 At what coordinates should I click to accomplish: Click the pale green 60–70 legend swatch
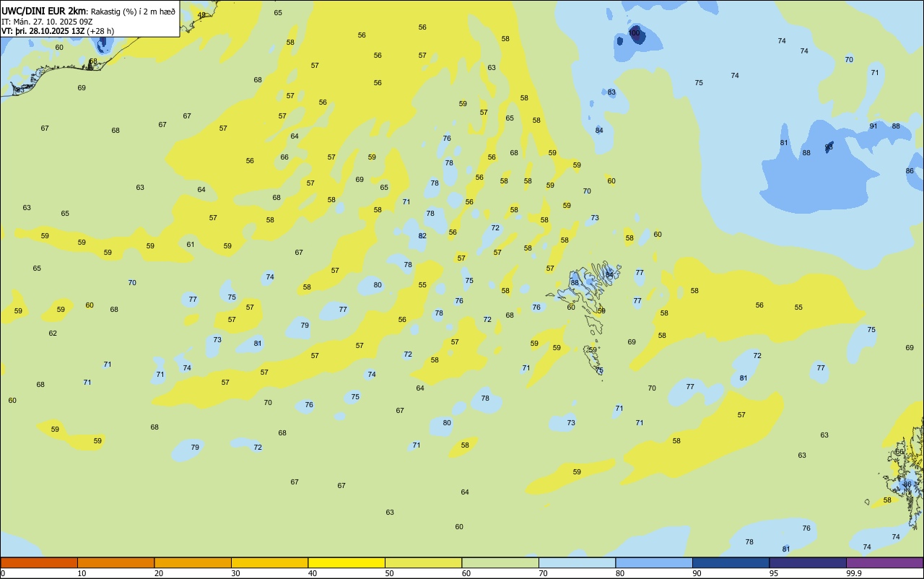500,562
